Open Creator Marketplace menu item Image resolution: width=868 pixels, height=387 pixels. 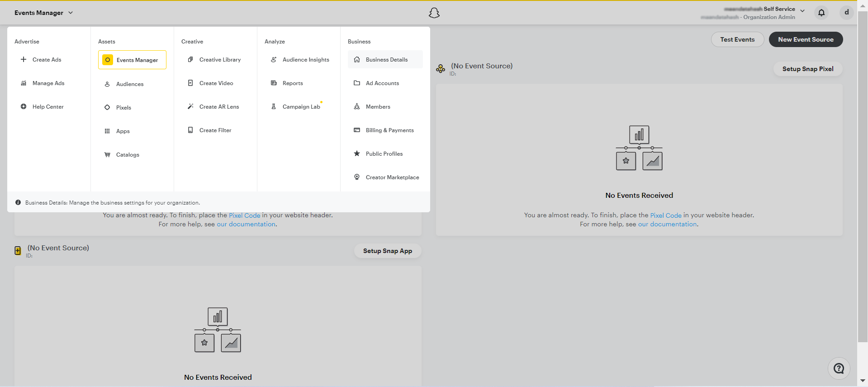(385, 177)
